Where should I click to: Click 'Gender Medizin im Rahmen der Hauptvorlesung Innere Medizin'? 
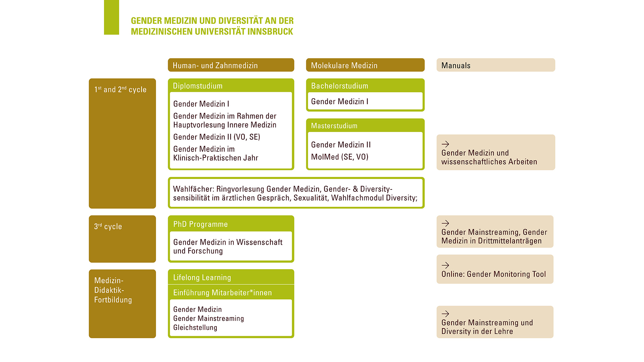(x=225, y=120)
